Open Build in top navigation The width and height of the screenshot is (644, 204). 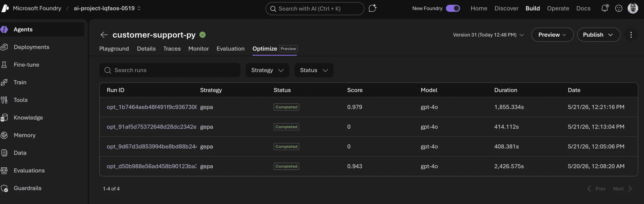pos(532,8)
